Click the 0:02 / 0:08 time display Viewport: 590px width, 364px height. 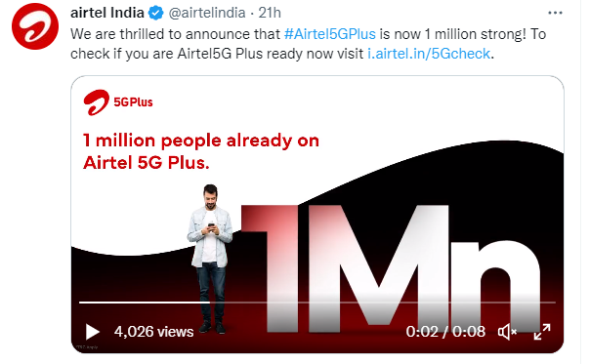[445, 332]
